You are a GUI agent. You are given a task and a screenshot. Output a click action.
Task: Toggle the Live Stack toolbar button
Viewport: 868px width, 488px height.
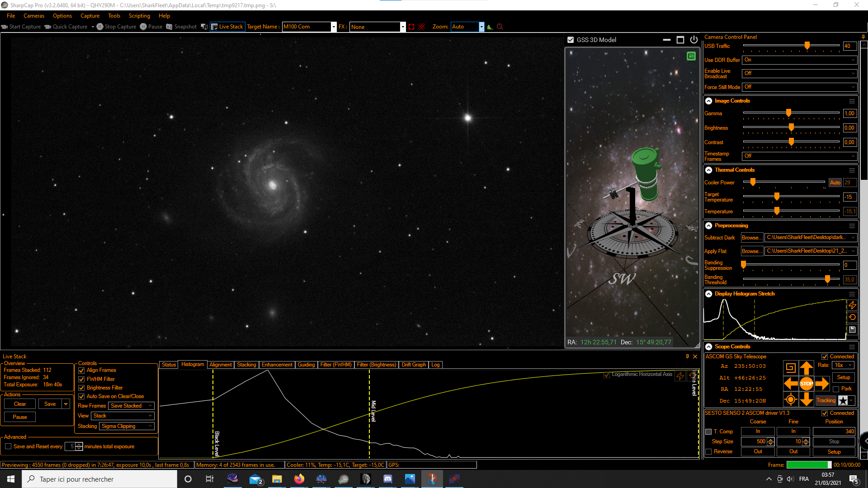[x=227, y=27]
